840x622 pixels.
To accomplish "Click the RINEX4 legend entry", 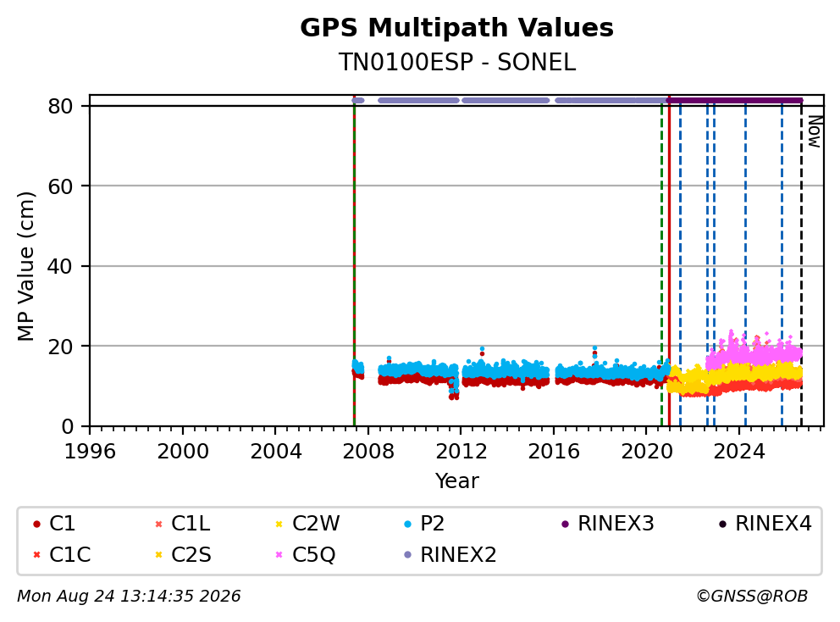I will pos(765,524).
